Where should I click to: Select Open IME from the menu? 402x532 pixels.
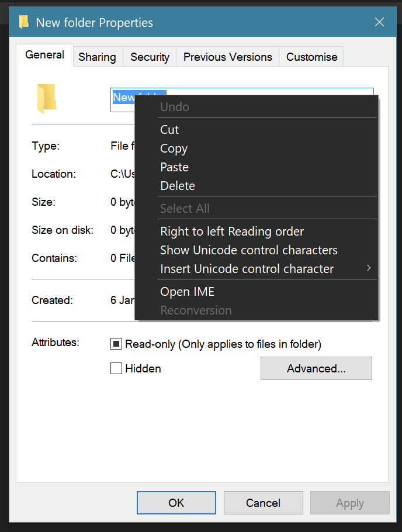(x=187, y=291)
